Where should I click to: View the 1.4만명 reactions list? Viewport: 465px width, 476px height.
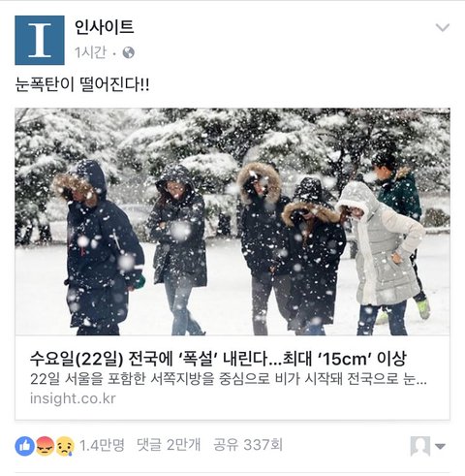pos(102,445)
